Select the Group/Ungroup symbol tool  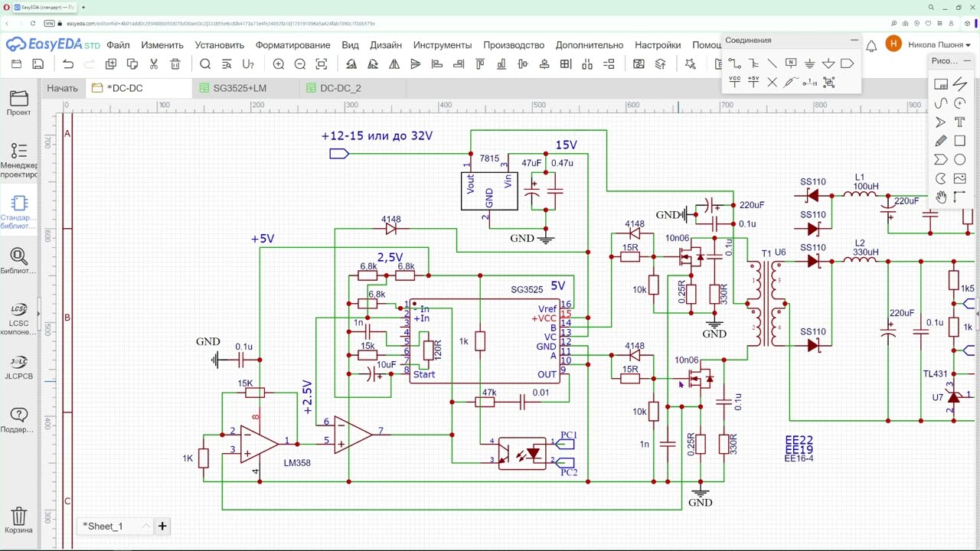[x=828, y=82]
